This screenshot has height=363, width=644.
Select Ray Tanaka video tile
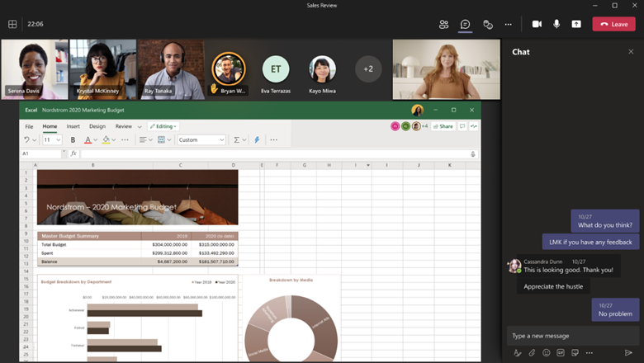[171, 69]
